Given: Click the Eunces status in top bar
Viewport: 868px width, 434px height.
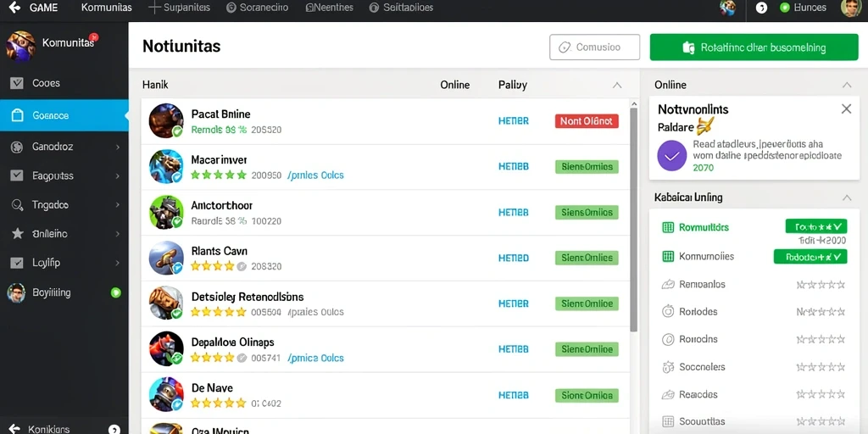Looking at the screenshot, I should point(803,8).
